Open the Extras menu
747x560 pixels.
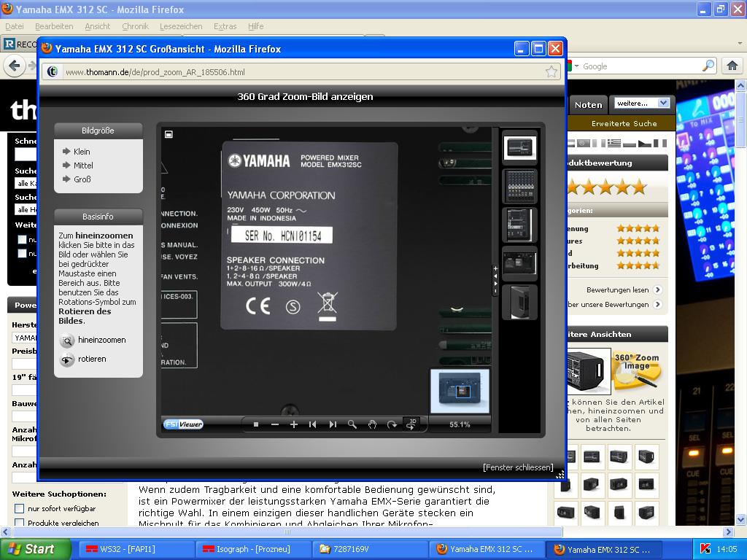coord(225,26)
